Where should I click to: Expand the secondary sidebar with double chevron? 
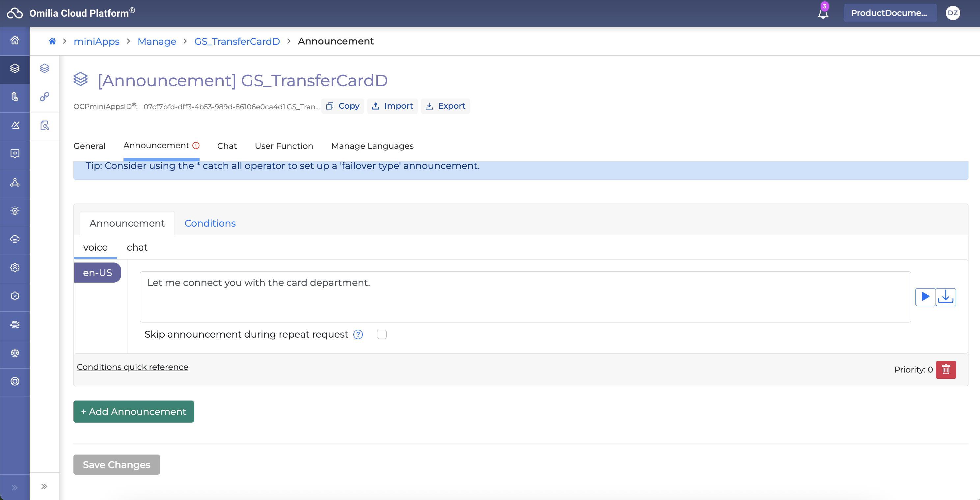44,486
